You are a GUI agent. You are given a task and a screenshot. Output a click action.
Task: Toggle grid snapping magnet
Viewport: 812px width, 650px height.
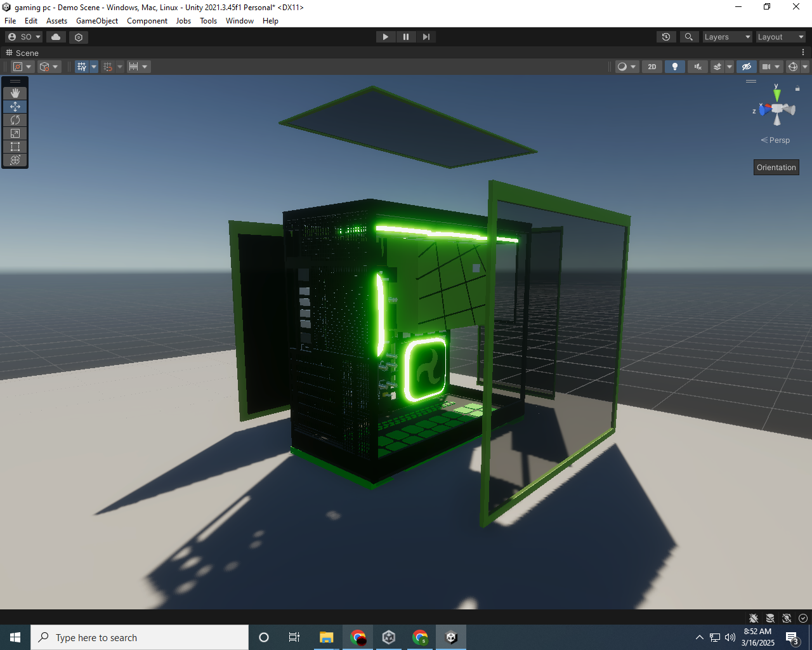[108, 67]
